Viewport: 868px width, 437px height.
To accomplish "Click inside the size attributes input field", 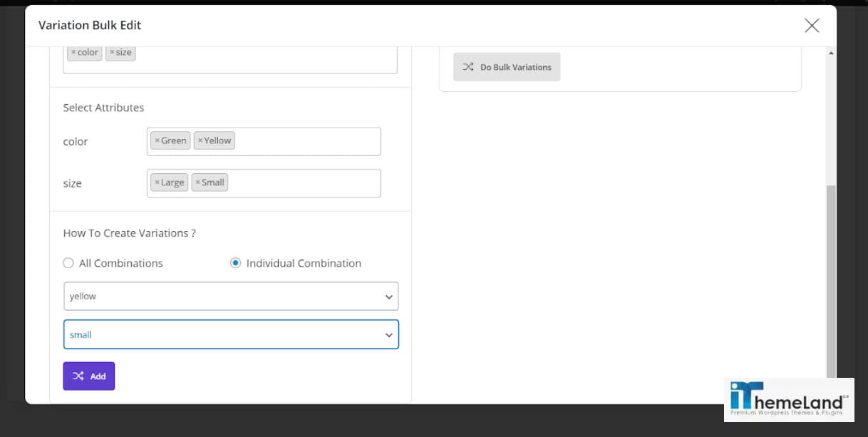I will [306, 183].
